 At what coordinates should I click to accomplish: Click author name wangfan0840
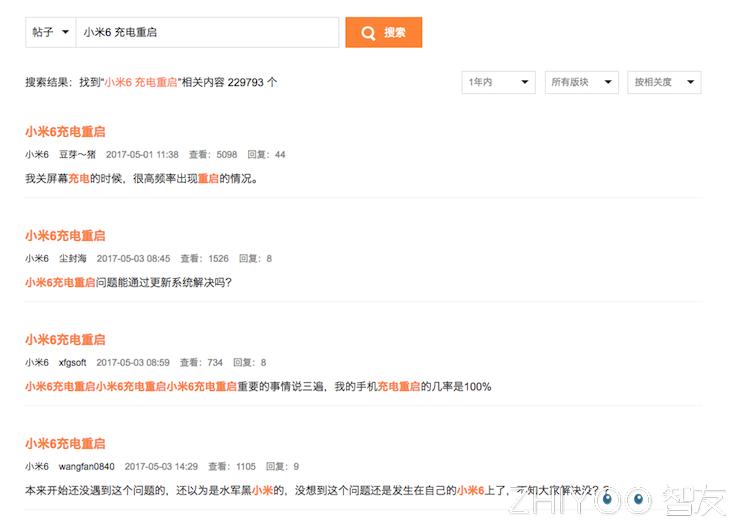click(x=86, y=466)
